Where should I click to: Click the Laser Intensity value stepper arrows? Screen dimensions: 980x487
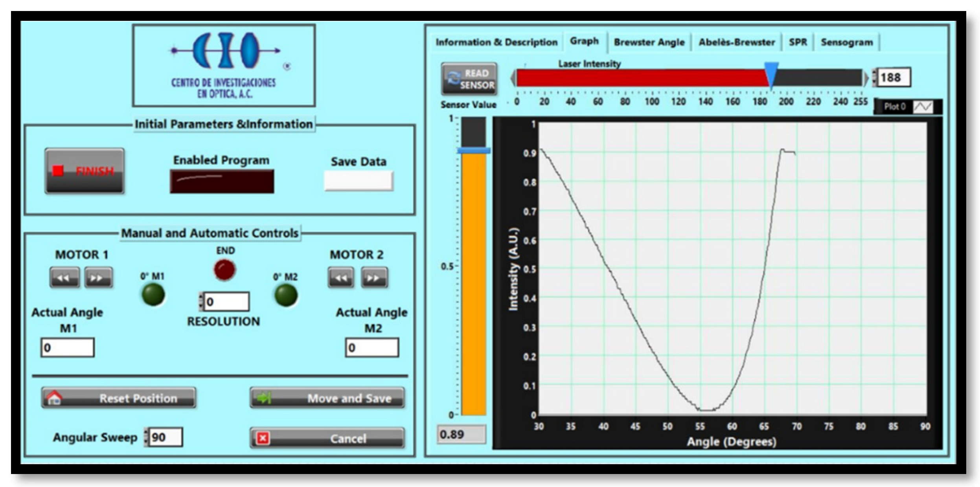point(874,77)
